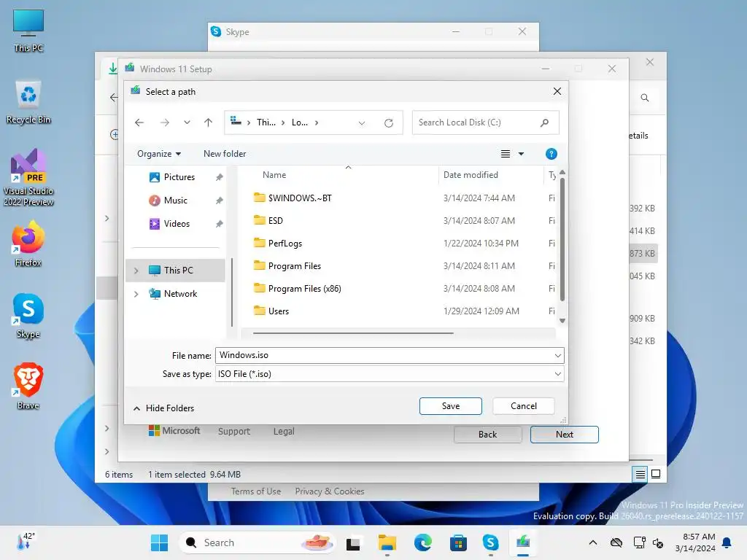Open File Explorer from taskbar

(387, 542)
